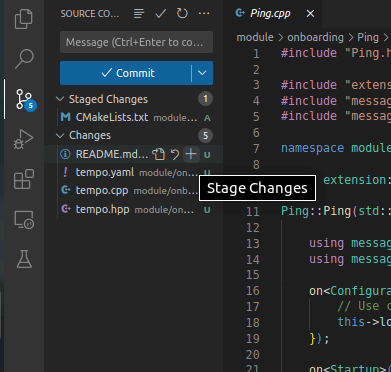The width and height of the screenshot is (391, 372).
Task: Click the module breadcrumb segment
Action: click(255, 37)
